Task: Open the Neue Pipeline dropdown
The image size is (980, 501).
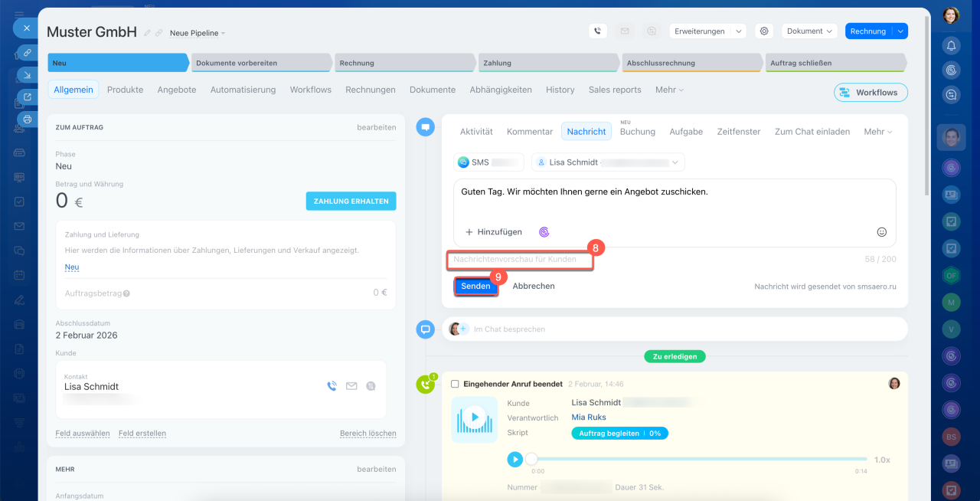Action: 197,33
